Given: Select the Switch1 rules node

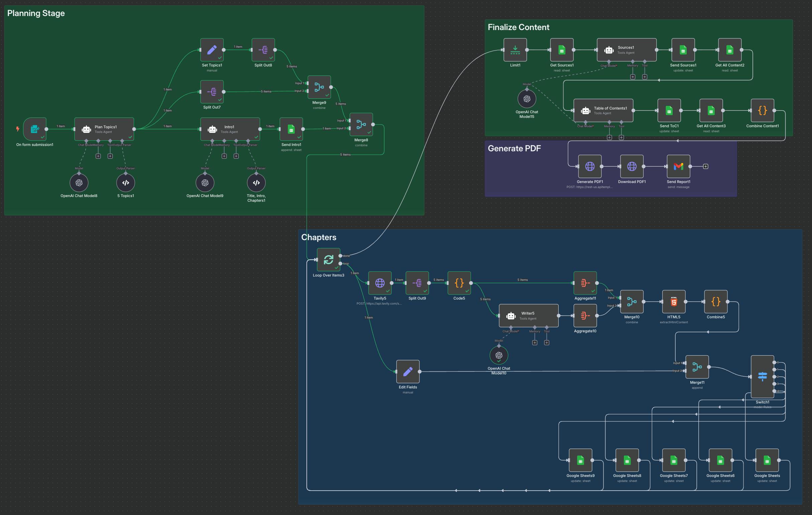Looking at the screenshot, I should point(762,376).
